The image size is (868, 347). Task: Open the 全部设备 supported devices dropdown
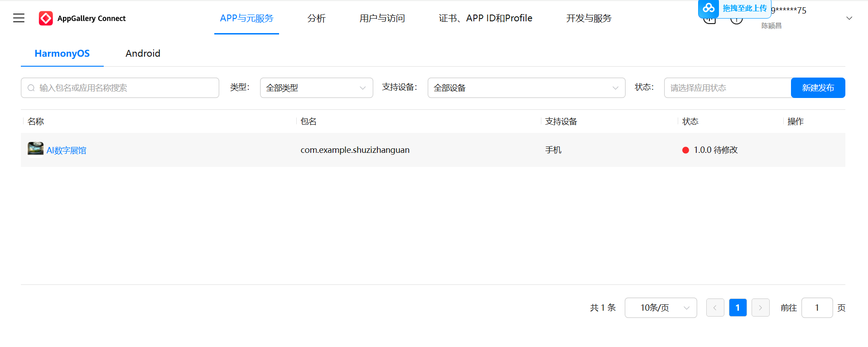(526, 88)
